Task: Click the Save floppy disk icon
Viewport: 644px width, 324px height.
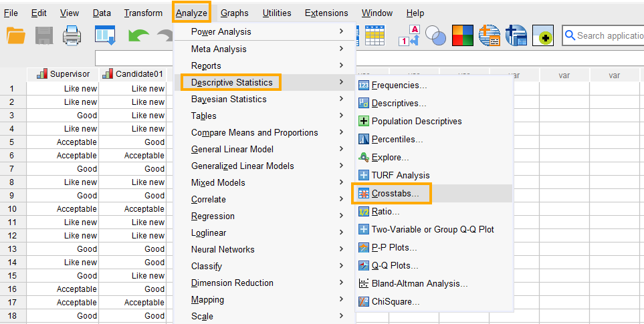Action: pyautogui.click(x=44, y=35)
